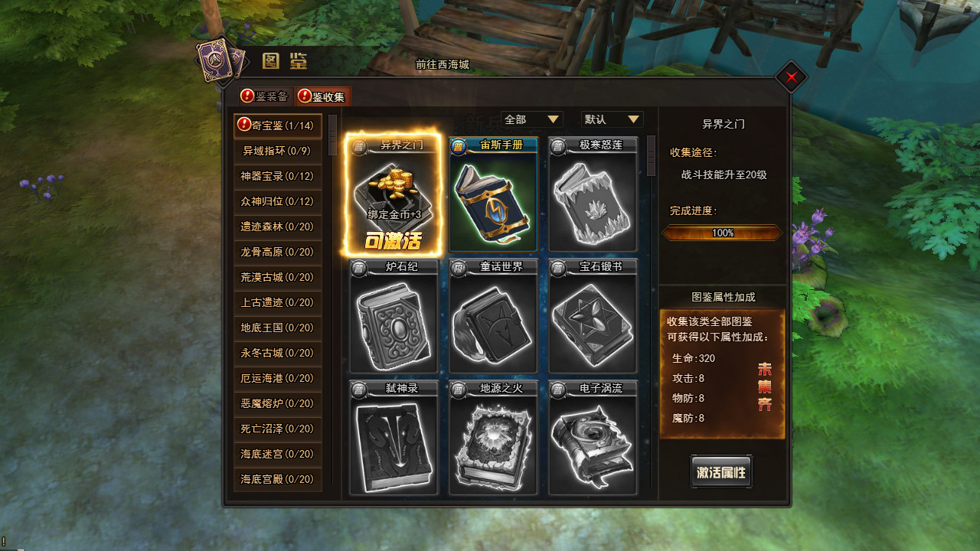Select the 炉石纪 book icon
Screen dimensions: 980x551
click(x=394, y=316)
